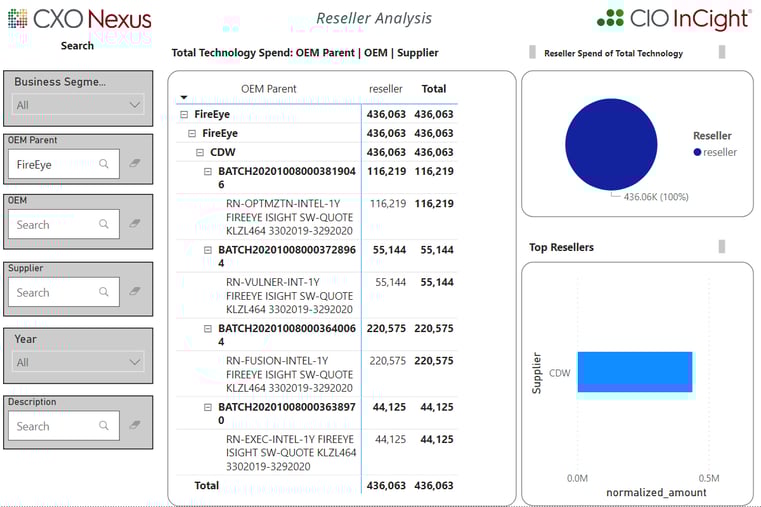Viewport: 761px width, 507px height.
Task: Select the CDW bar in Top Resellers
Action: (x=634, y=372)
